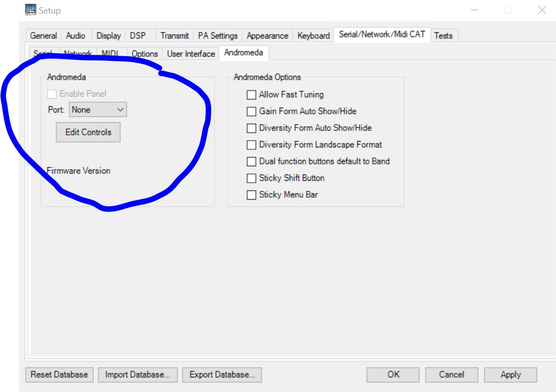Check Diversity Form Auto Show/Hide

[x=251, y=129]
